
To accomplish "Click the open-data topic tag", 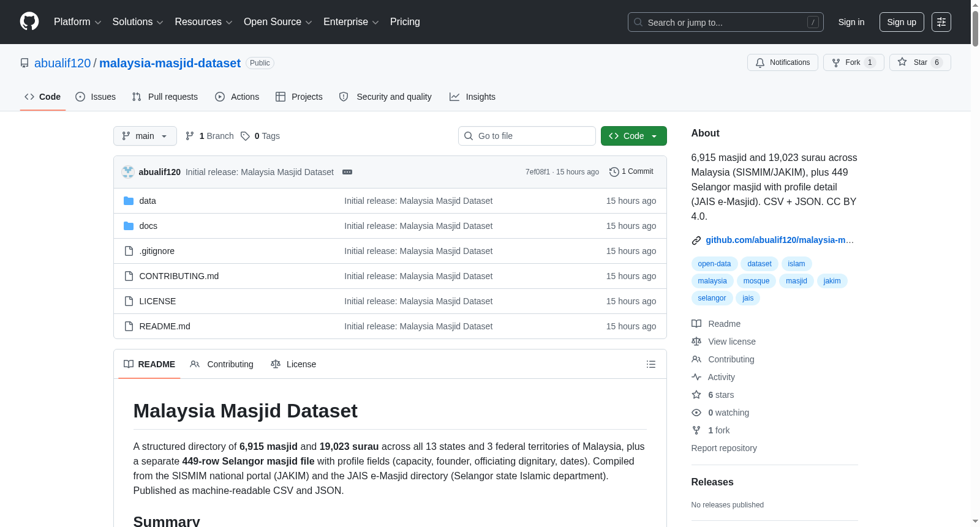I will tap(714, 264).
